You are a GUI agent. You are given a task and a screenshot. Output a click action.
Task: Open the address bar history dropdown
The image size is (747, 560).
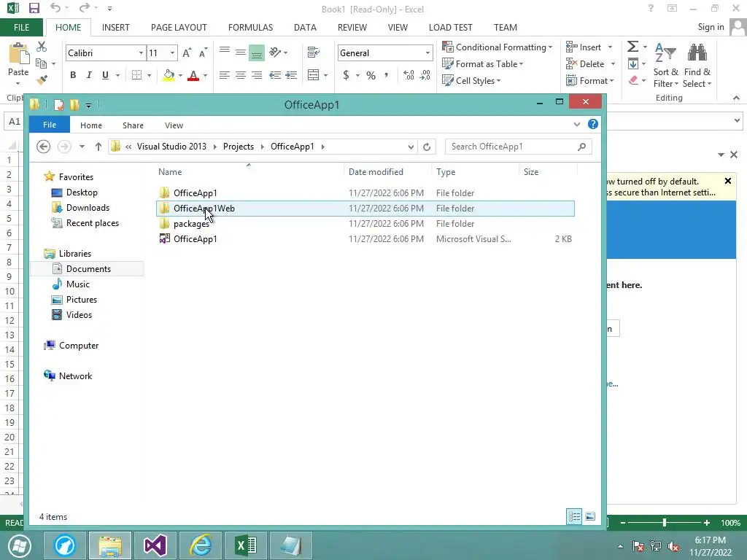[411, 147]
